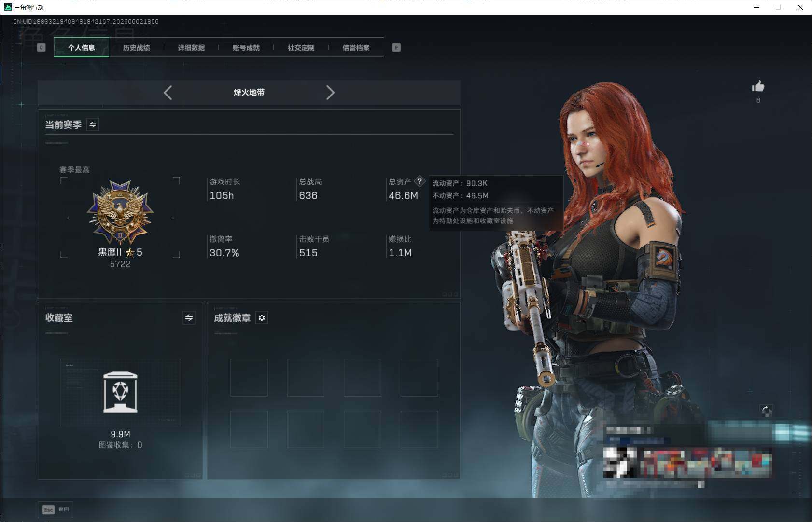812x522 pixels.
Task: Give a thumbs-up like to this profile
Action: point(758,86)
